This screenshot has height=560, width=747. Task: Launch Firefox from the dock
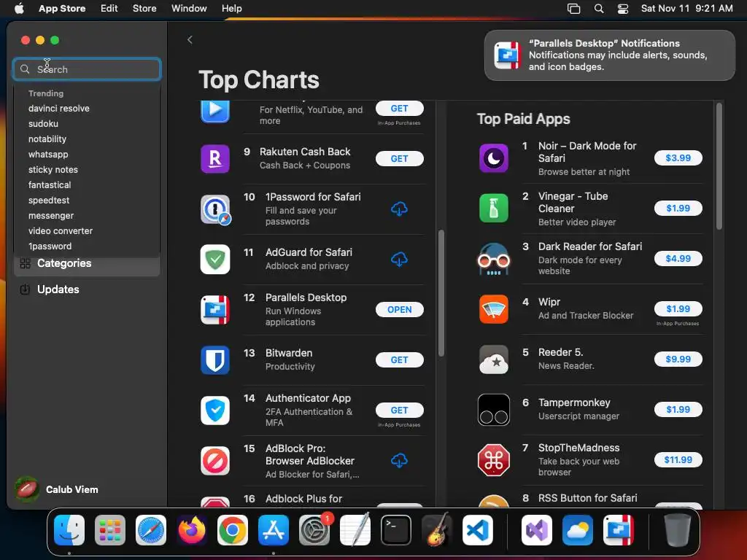[x=192, y=530]
